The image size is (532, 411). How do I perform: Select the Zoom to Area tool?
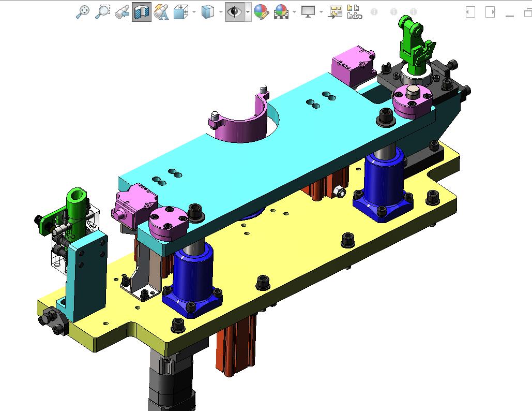(x=102, y=12)
